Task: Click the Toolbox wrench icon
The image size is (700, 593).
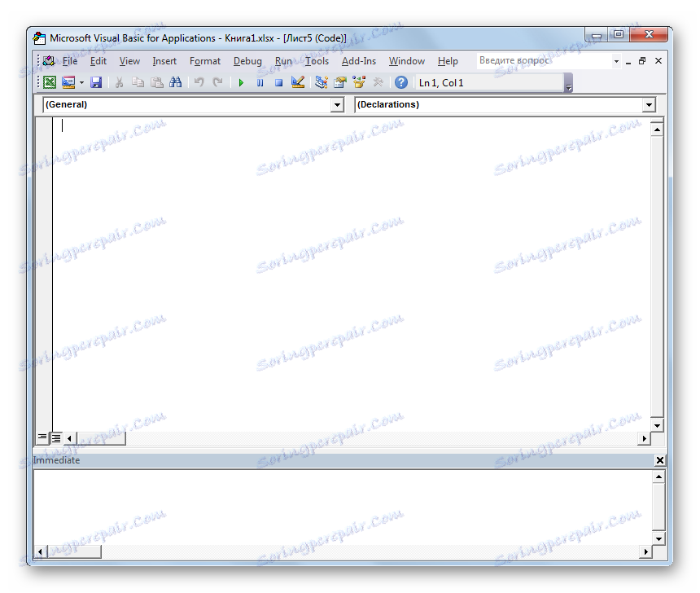Action: point(378,82)
